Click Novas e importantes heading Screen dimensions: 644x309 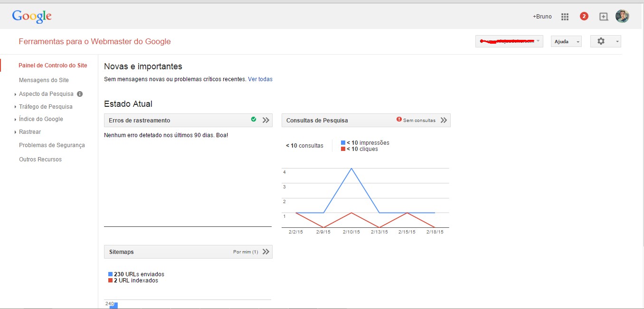pos(143,66)
